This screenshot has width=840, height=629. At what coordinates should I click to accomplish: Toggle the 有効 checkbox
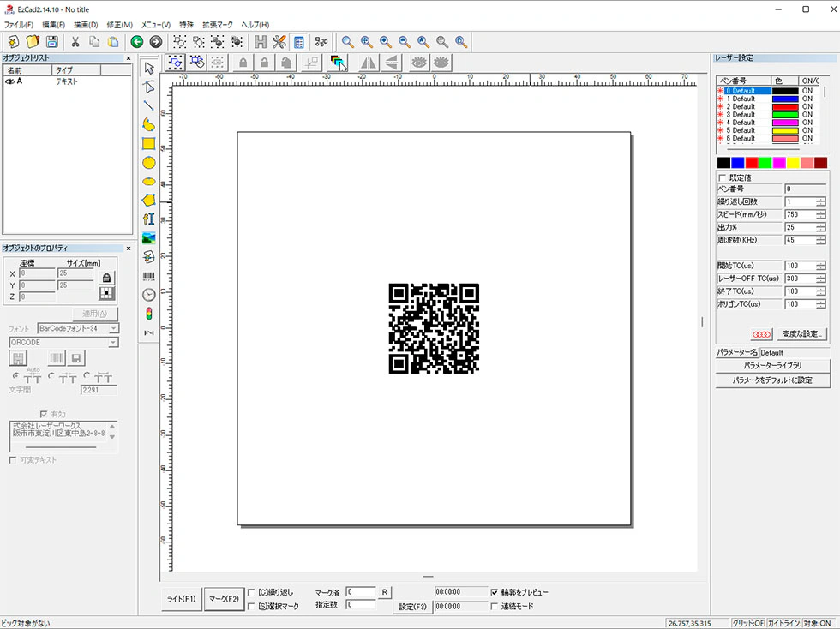click(44, 414)
